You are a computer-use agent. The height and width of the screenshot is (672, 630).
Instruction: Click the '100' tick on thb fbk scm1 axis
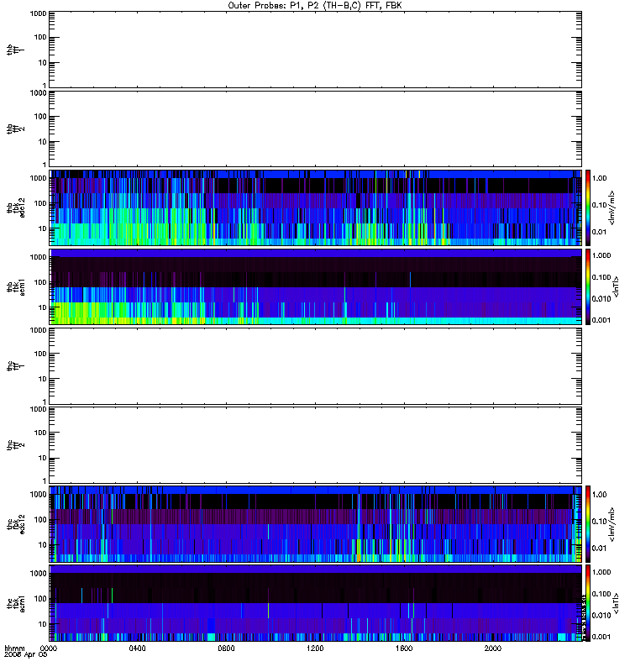[40, 282]
